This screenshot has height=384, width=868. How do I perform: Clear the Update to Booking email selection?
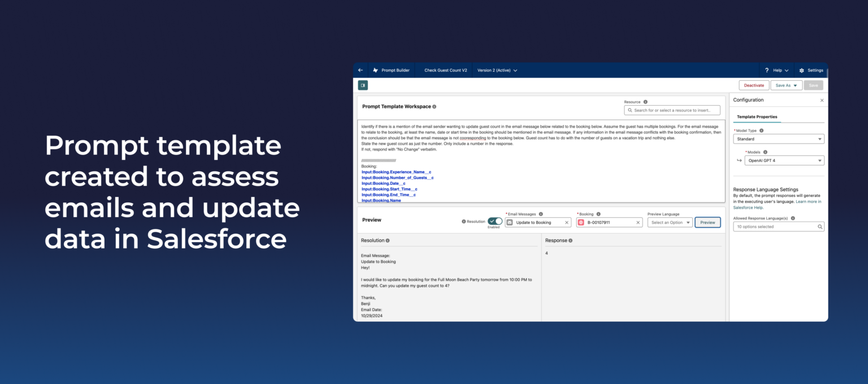(x=567, y=222)
